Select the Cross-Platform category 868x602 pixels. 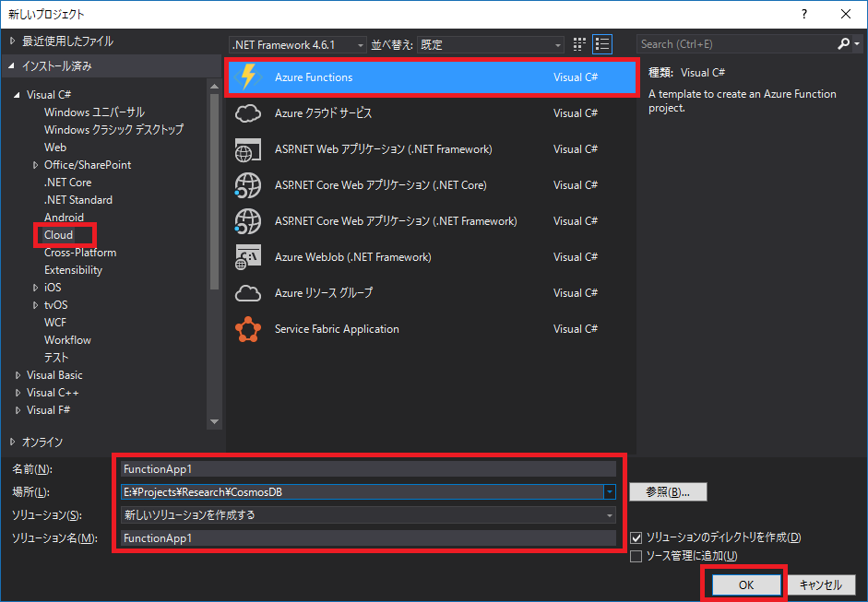[x=80, y=253]
